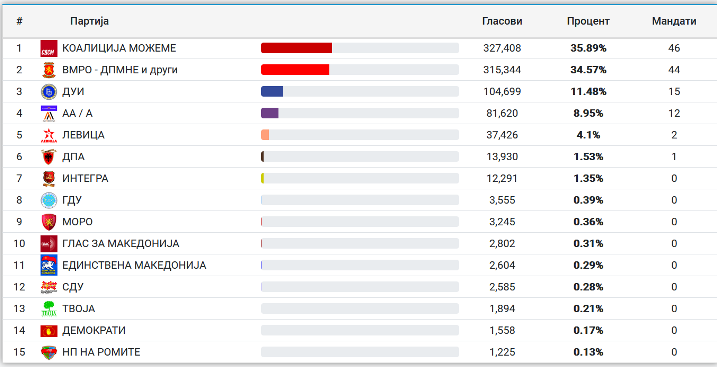Select the ДПА eagle emblem
This screenshot has width=717, height=367.
[x=49, y=157]
